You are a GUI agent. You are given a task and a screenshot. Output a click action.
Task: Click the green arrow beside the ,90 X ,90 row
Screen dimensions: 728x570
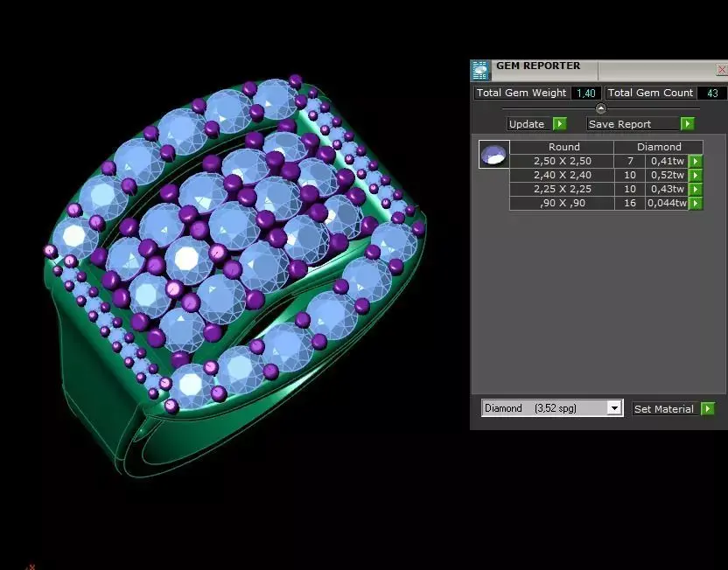point(694,203)
